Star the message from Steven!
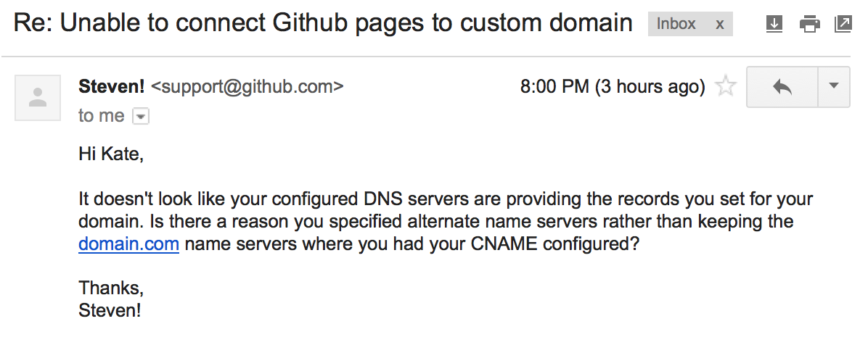 click(x=725, y=87)
